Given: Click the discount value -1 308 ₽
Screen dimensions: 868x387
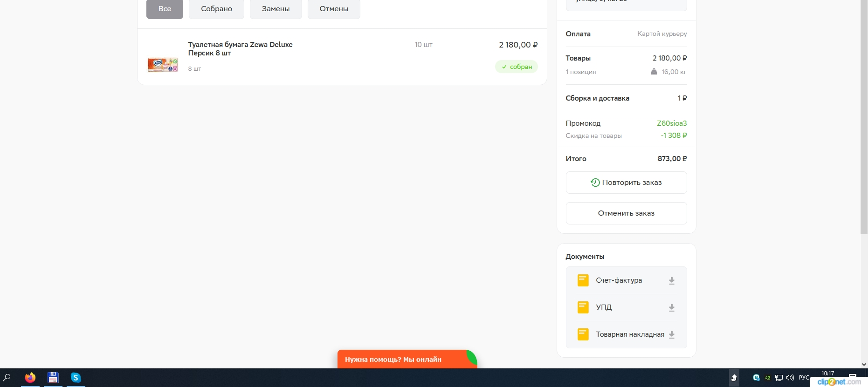Looking at the screenshot, I should pos(674,136).
